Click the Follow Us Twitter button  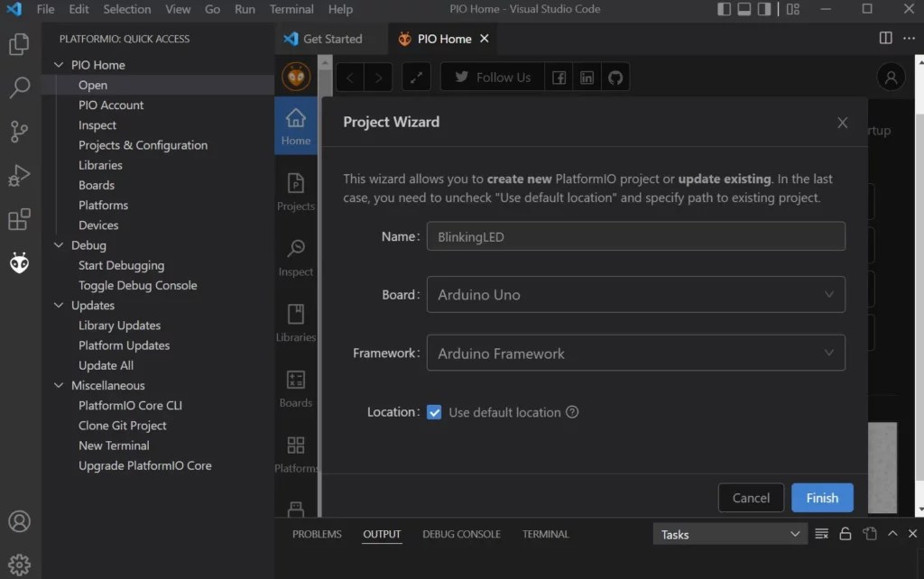click(x=493, y=78)
